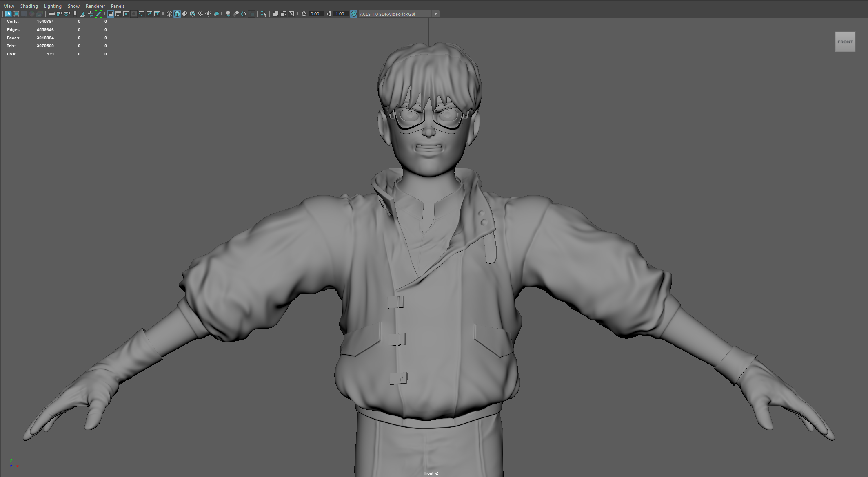Image resolution: width=868 pixels, height=477 pixels.
Task: Click isolate select icon
Action: pyautogui.click(x=263, y=14)
